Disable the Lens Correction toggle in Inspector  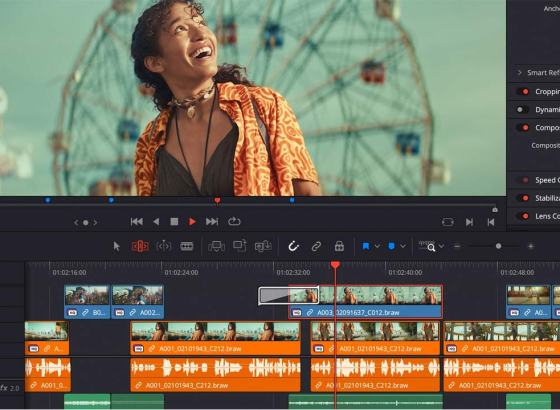pos(523,216)
